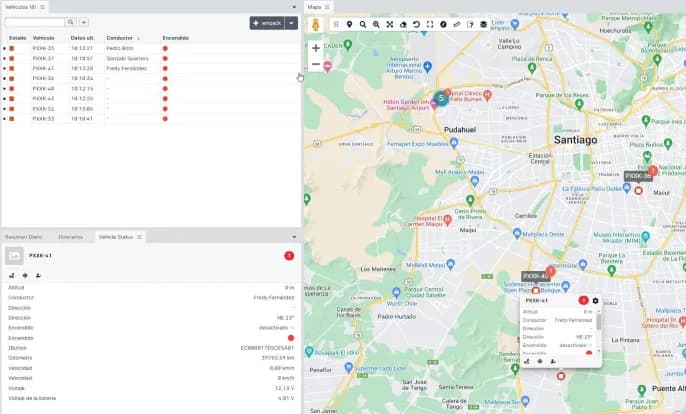Click the PXXK-41 map popup scrollbar

click(x=598, y=322)
